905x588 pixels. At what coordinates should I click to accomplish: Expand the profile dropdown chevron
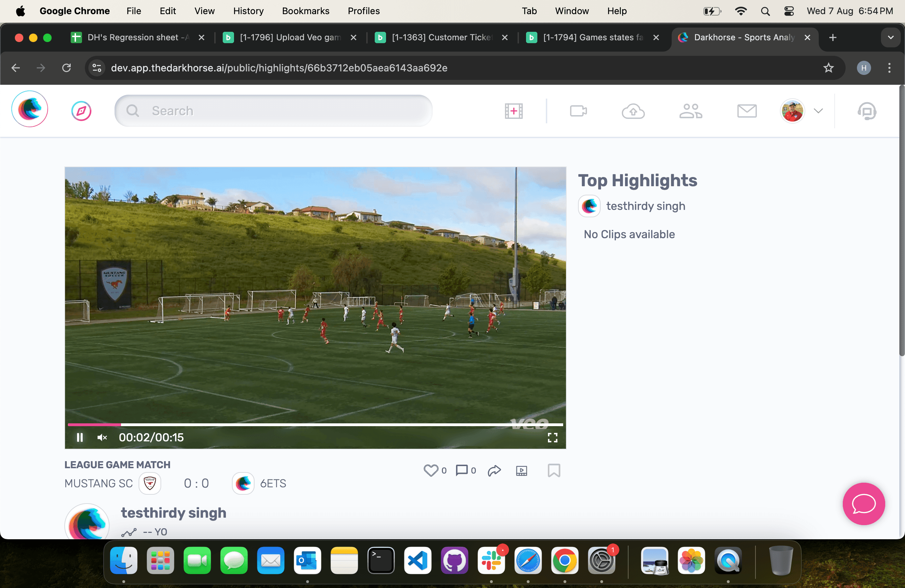818,111
